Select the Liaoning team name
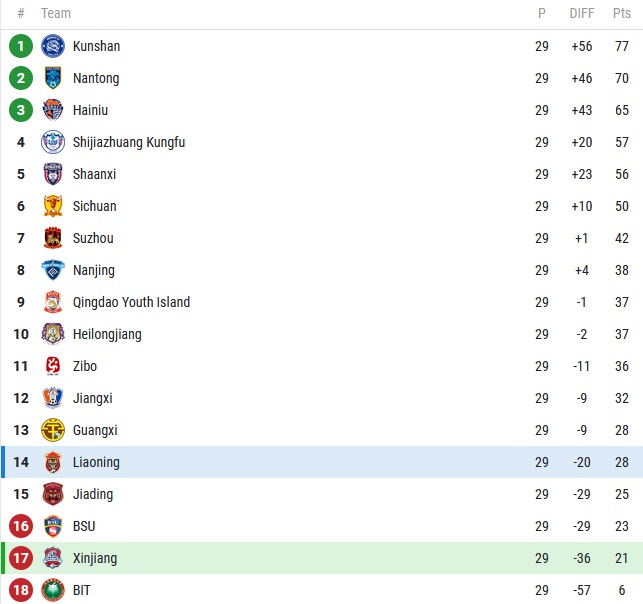 click(96, 462)
